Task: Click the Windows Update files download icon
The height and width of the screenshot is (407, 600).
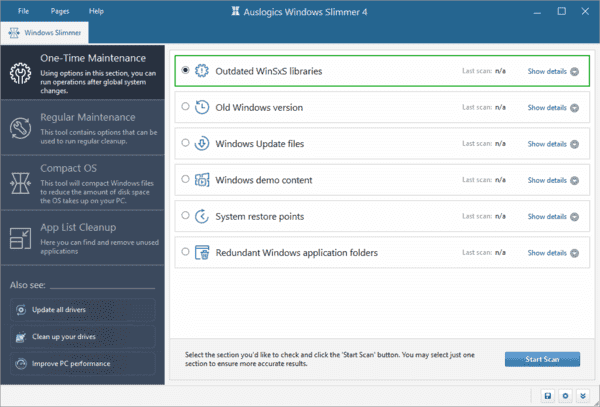Action: (202, 143)
